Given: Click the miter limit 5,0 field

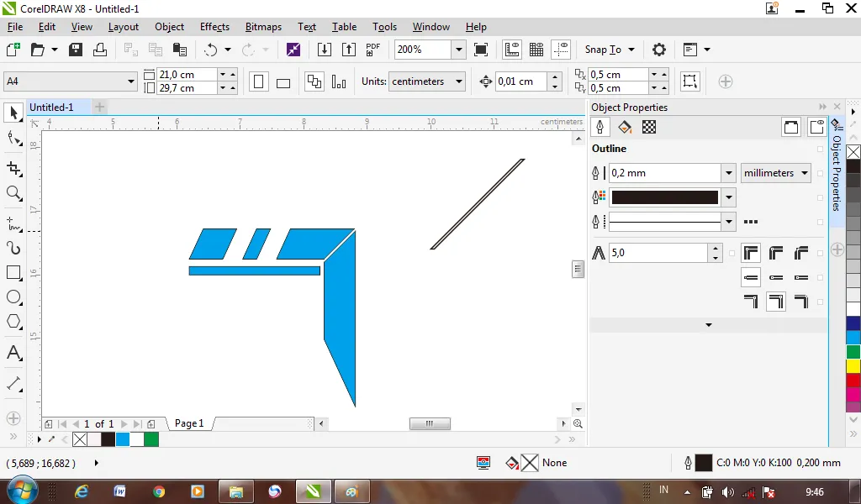Looking at the screenshot, I should (x=658, y=253).
